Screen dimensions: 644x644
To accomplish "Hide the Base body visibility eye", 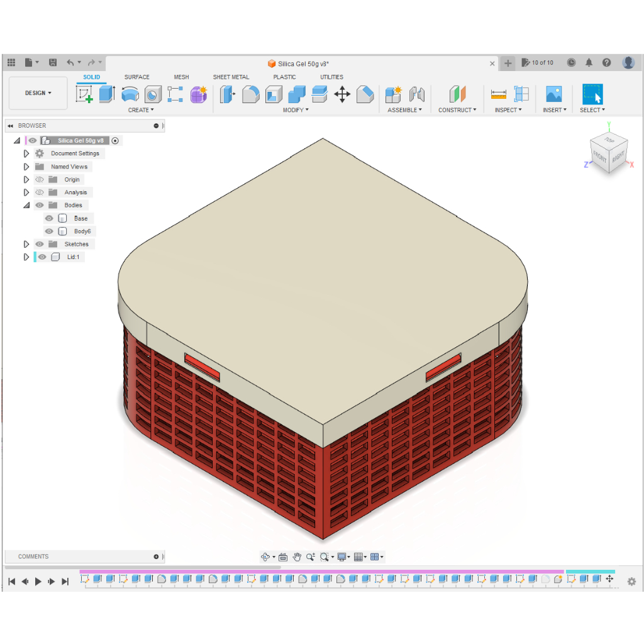I will [x=49, y=218].
